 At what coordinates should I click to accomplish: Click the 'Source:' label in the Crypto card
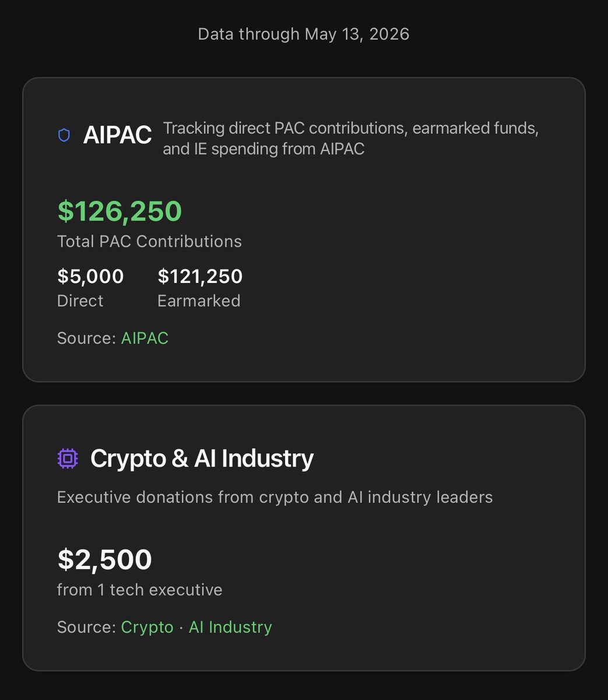click(x=86, y=627)
